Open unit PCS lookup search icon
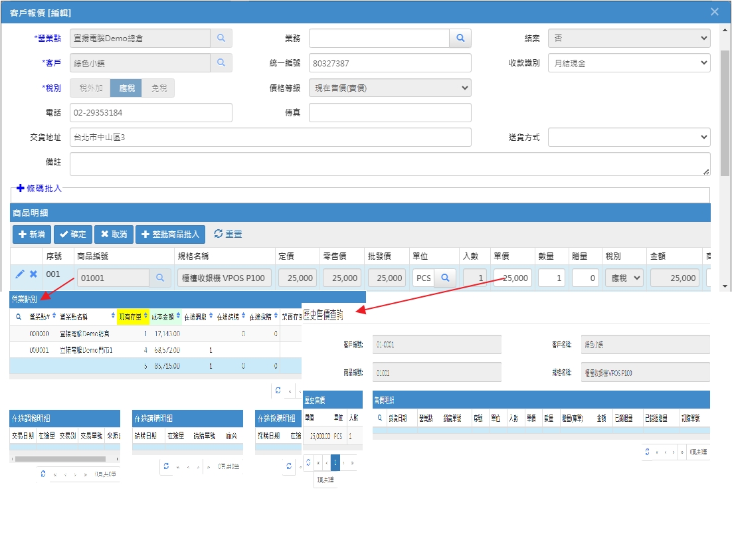This screenshot has height=560, width=732. tap(445, 278)
